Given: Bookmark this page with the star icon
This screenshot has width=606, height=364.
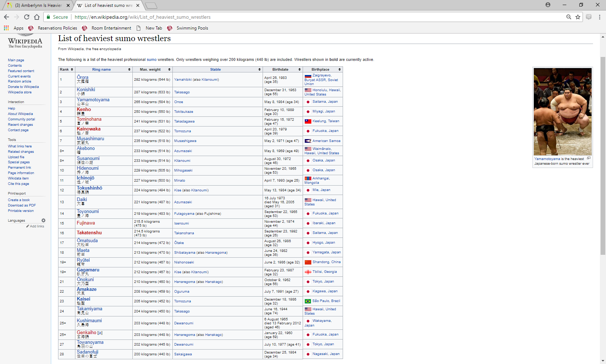Looking at the screenshot, I should click(578, 17).
